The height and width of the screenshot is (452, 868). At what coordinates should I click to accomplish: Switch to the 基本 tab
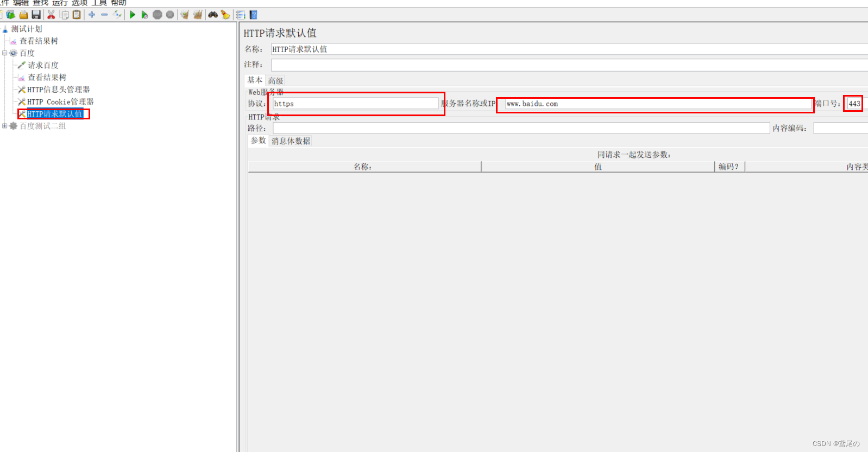click(x=255, y=80)
